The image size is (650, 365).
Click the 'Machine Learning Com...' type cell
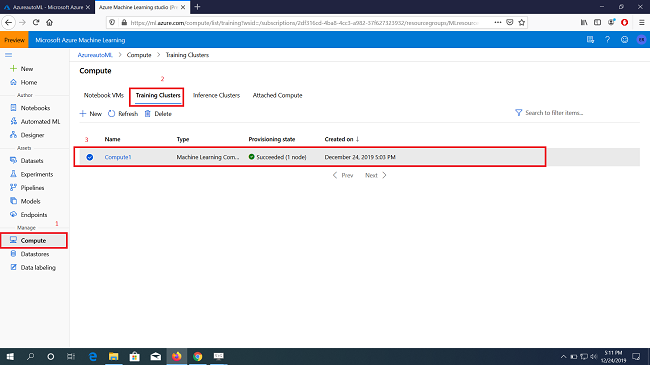click(208, 157)
